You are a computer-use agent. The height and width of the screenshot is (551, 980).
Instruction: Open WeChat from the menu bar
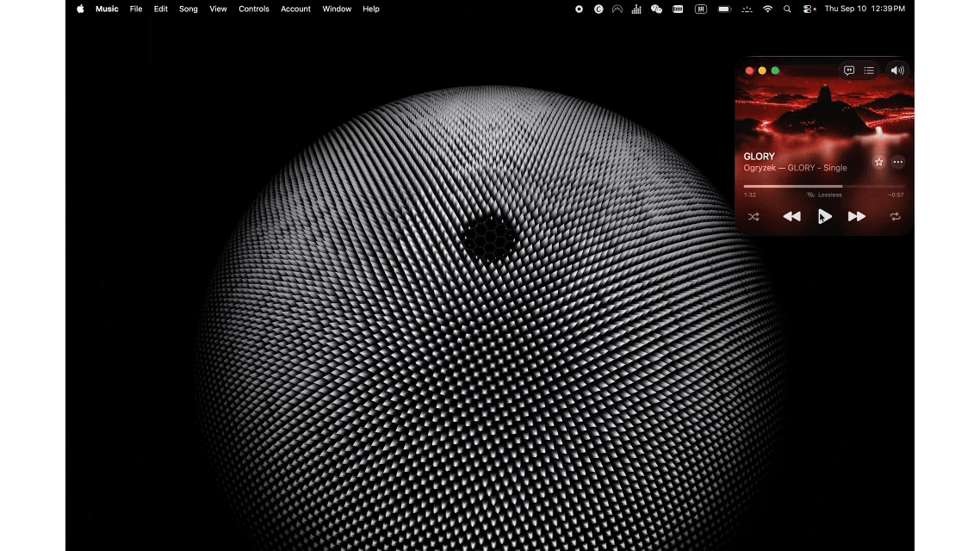(656, 9)
